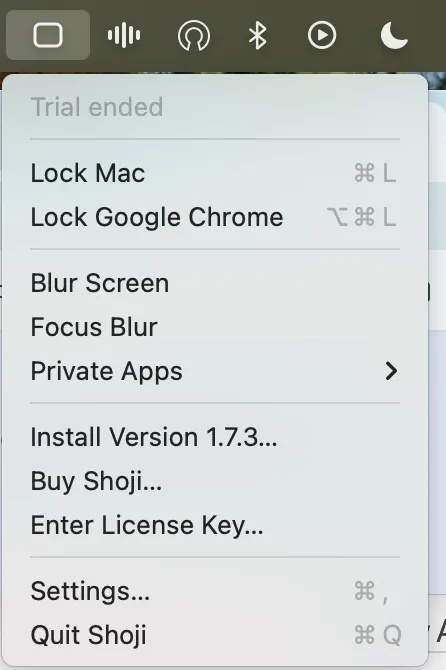446x670 pixels.
Task: Open the audio waveform menu bar icon
Action: click(x=124, y=35)
